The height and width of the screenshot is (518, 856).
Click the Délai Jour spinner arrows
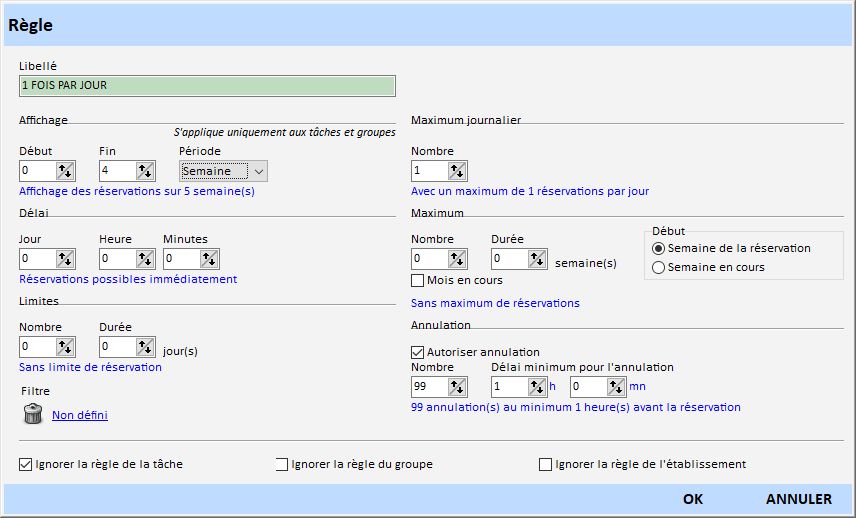[65, 259]
